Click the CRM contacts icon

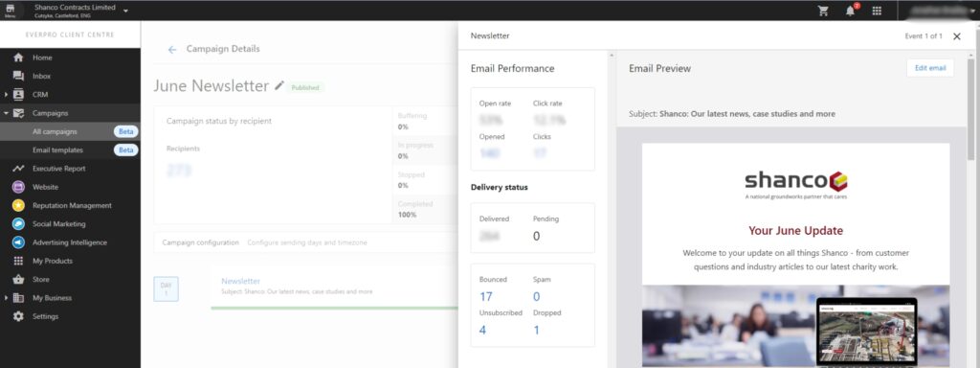point(18,95)
